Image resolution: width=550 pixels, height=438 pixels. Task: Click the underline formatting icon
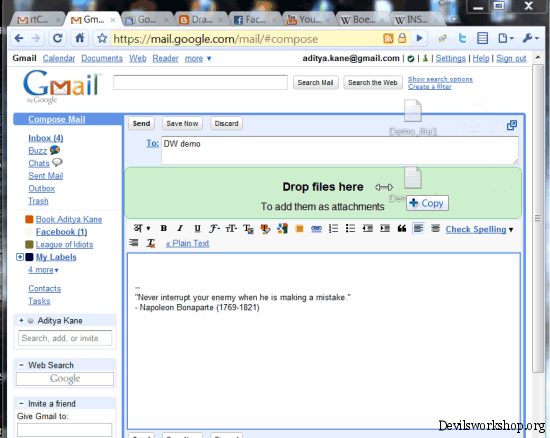coord(197,229)
